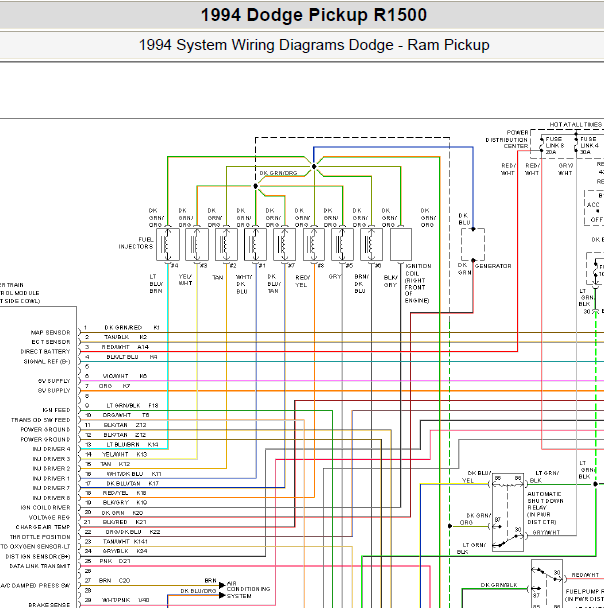The height and width of the screenshot is (608, 604).
Task: Click the "HOT AT ALL TIMES" label
Action: click(x=576, y=124)
